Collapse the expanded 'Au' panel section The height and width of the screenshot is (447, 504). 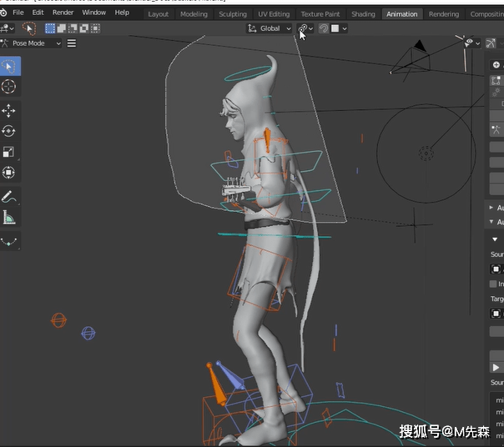coord(491,222)
